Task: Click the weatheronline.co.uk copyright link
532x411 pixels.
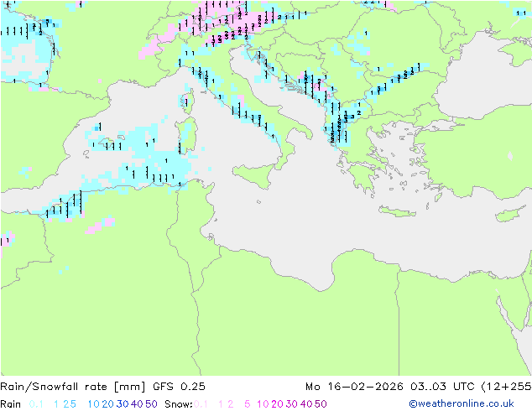Action: pos(462,403)
